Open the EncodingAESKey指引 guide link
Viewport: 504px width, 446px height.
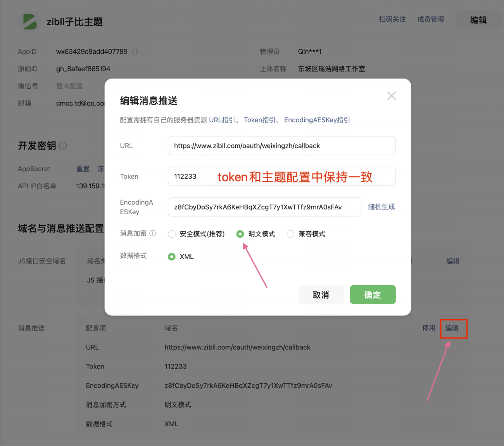(x=316, y=120)
